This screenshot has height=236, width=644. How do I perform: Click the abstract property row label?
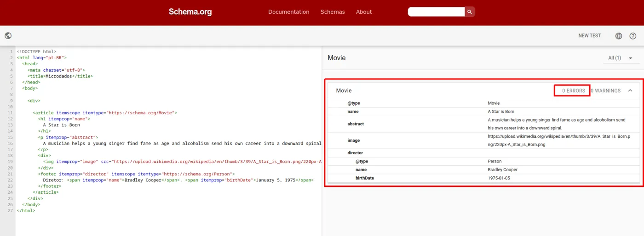click(356, 124)
